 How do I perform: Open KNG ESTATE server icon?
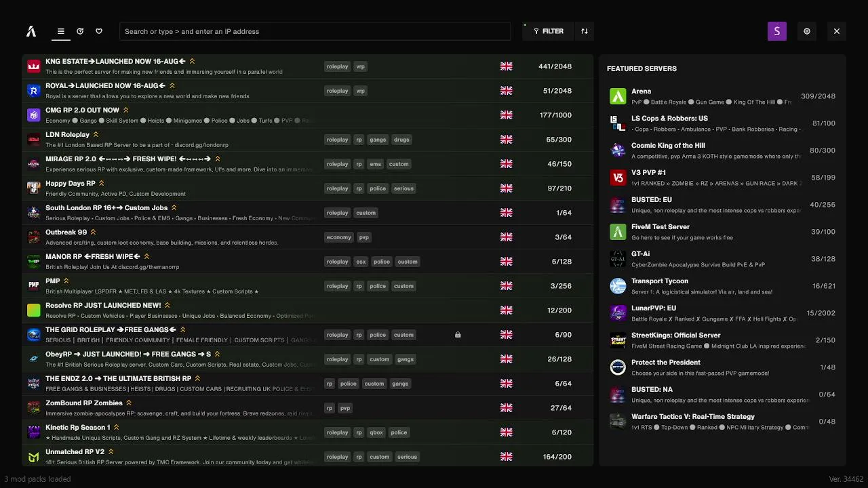pyautogui.click(x=34, y=66)
